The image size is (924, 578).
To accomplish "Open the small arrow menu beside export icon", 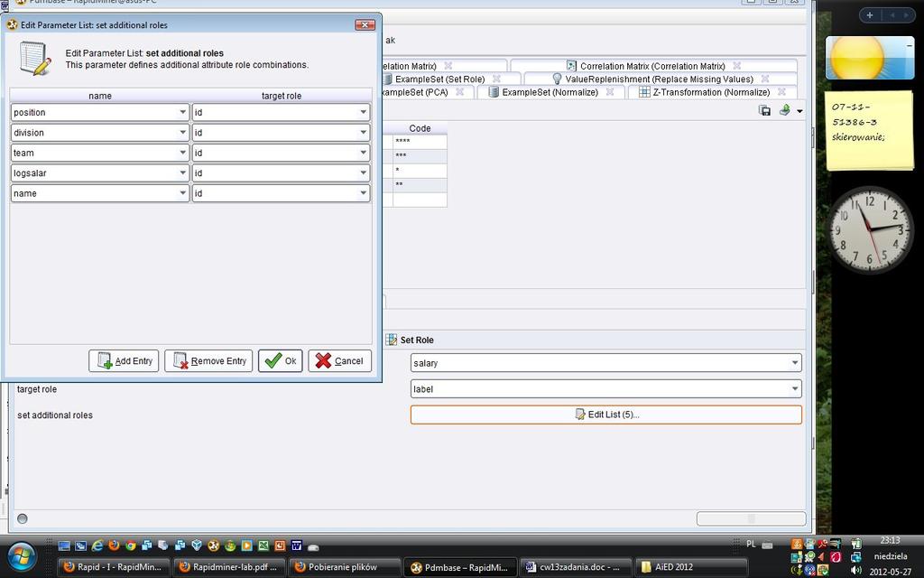I will coord(799,111).
